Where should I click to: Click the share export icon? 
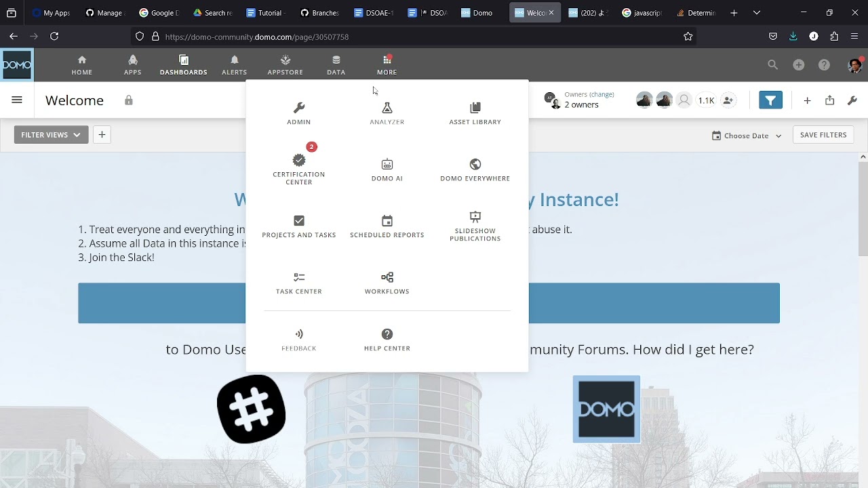829,100
